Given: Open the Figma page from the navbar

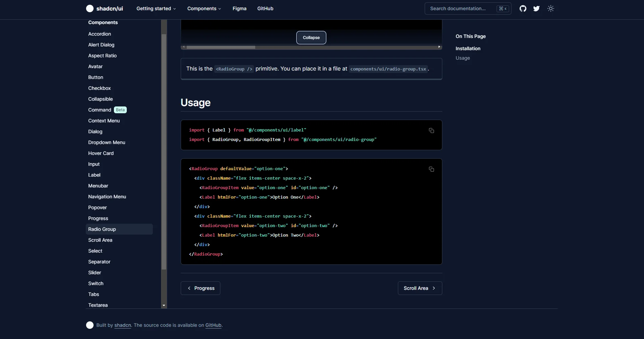Looking at the screenshot, I should click(239, 8).
